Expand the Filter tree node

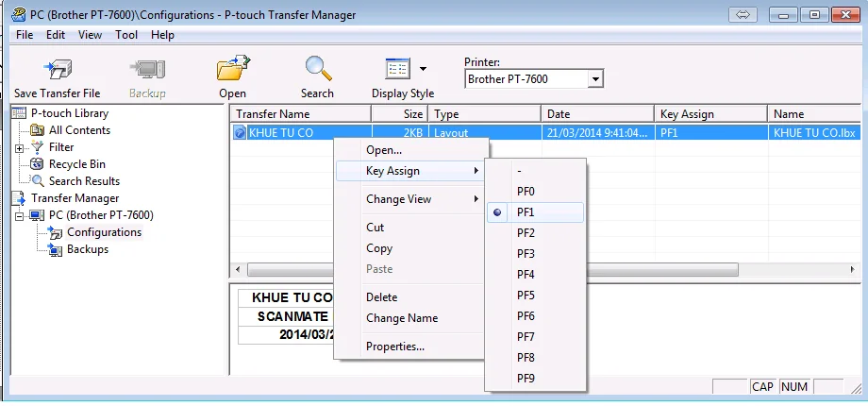[x=20, y=148]
